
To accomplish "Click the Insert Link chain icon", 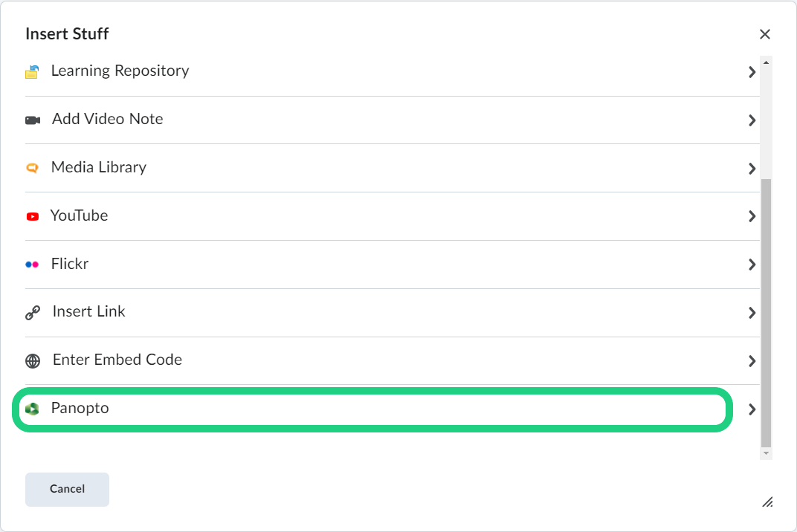I will pyautogui.click(x=33, y=313).
